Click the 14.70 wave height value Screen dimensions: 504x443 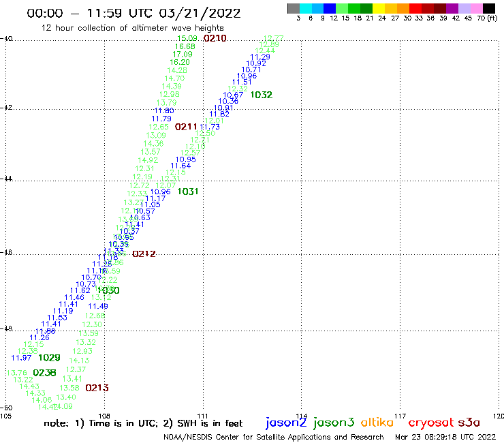[174, 78]
